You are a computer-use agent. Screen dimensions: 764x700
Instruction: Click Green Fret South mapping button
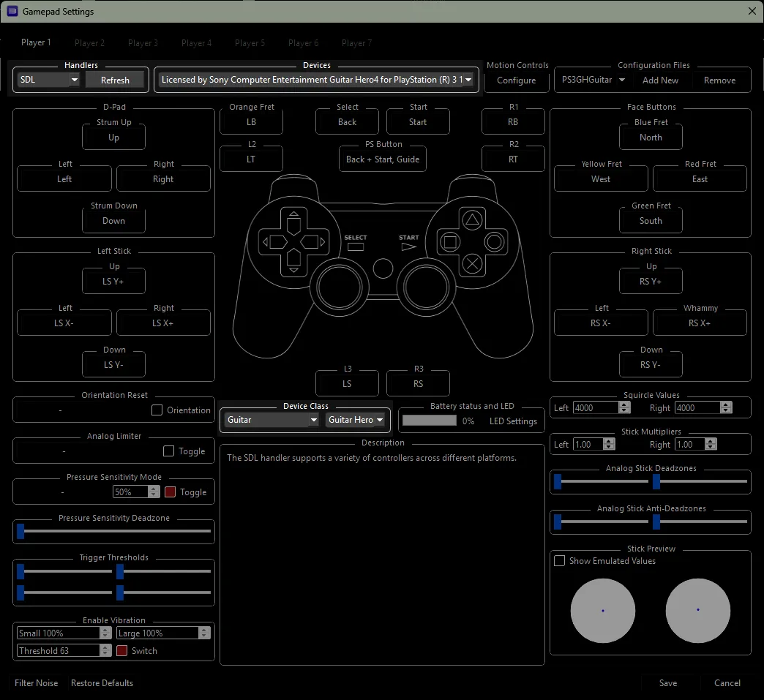click(x=651, y=221)
